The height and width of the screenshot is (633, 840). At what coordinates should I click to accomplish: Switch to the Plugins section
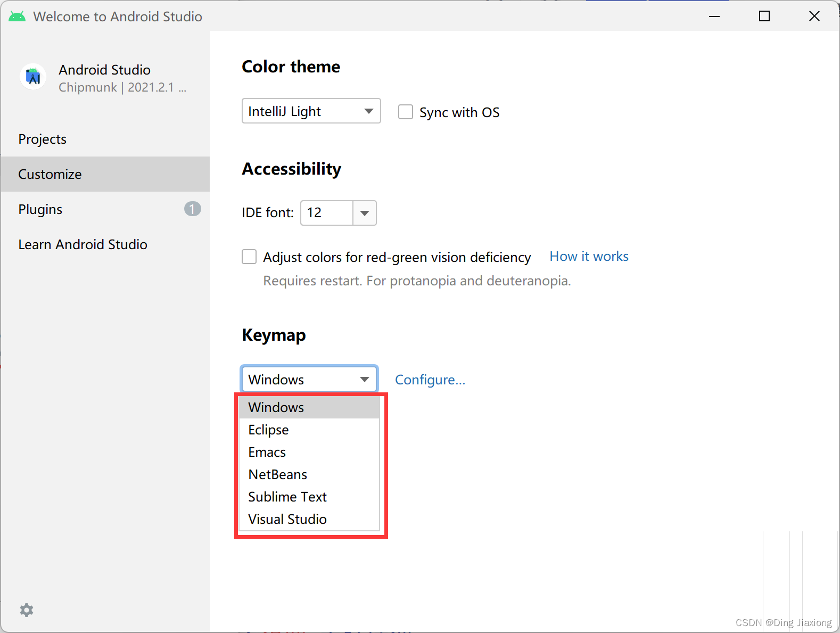click(x=105, y=209)
